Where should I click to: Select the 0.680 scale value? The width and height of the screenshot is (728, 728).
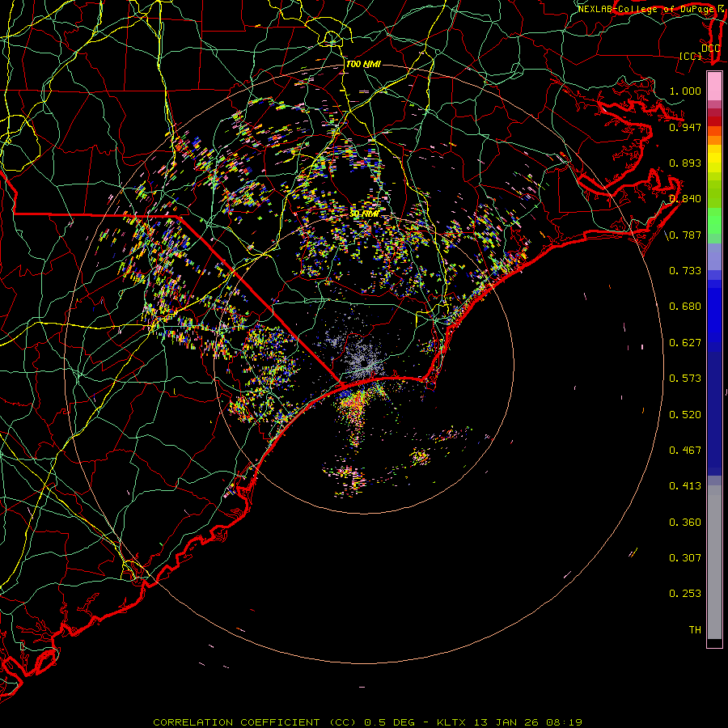point(685,307)
